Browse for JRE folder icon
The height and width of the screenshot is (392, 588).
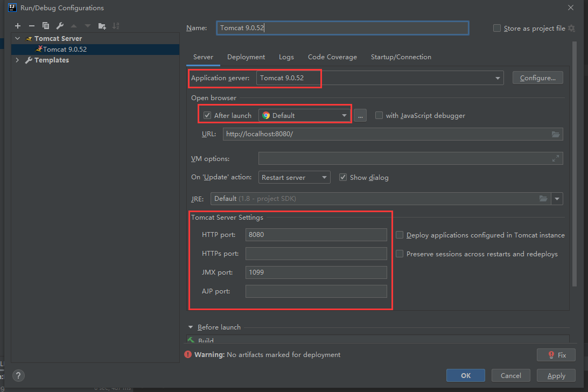543,199
